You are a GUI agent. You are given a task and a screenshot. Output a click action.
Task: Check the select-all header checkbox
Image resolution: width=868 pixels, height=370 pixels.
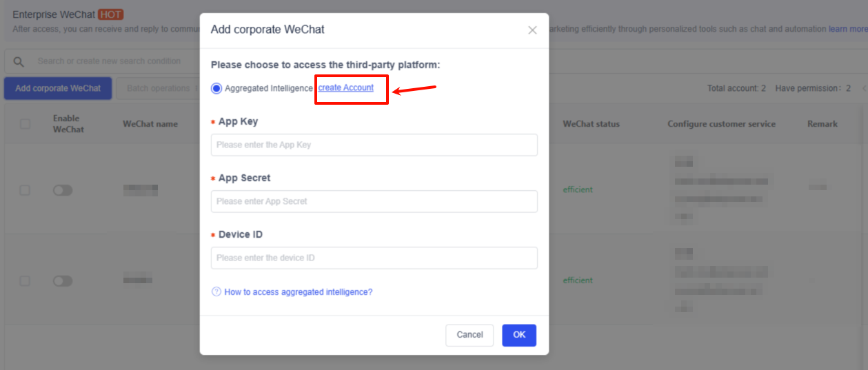tap(26, 124)
